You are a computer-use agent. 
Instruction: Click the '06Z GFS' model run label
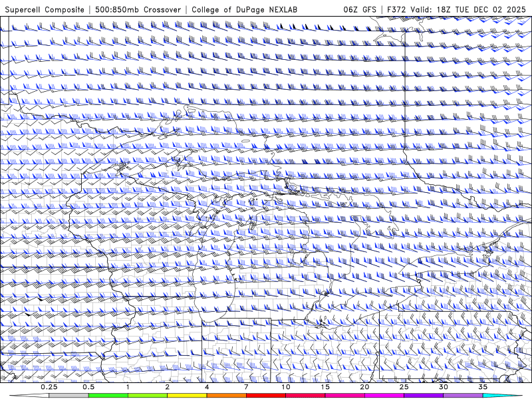(360, 9)
